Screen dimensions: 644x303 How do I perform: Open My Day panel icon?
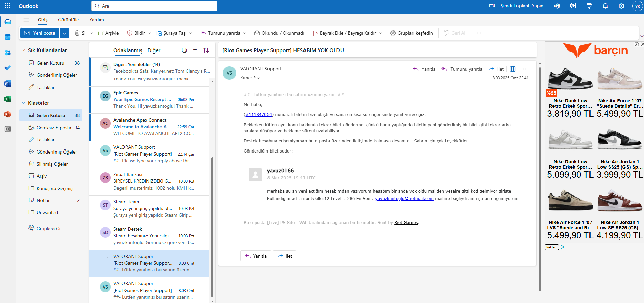pyautogui.click(x=589, y=6)
